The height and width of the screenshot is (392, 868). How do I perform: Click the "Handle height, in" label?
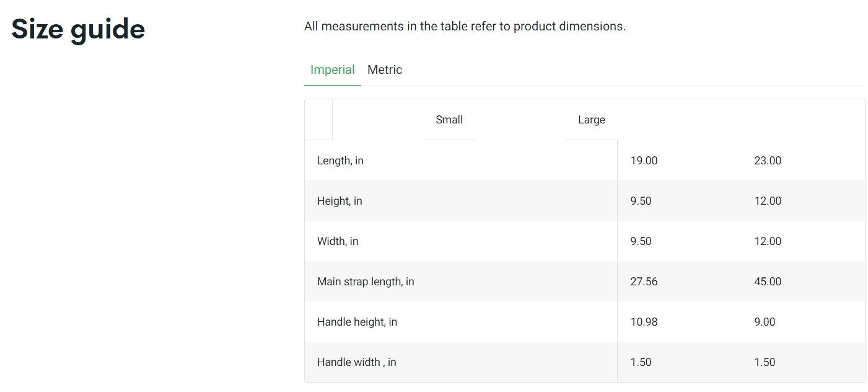(357, 322)
